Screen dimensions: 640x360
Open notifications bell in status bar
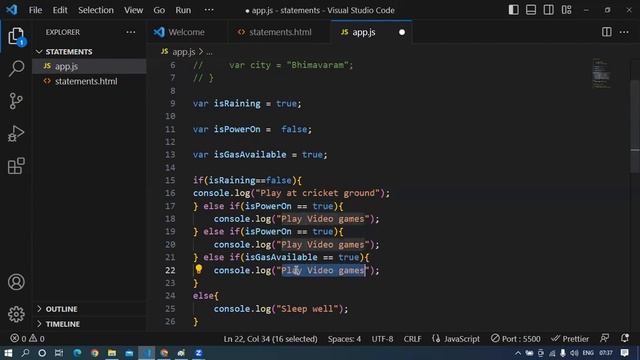click(624, 338)
